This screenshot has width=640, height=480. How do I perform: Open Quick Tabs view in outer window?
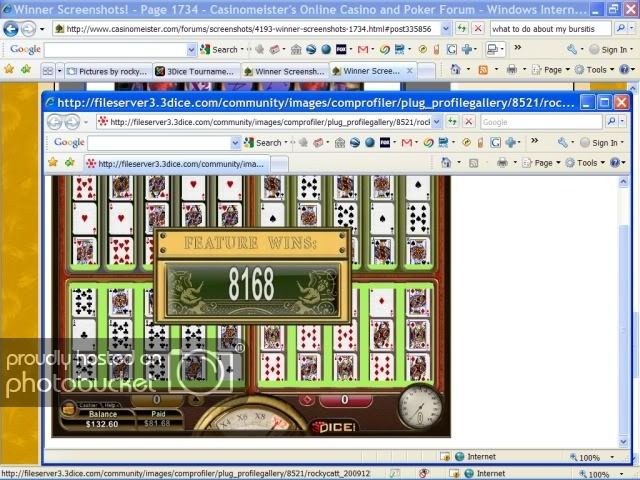(x=48, y=71)
